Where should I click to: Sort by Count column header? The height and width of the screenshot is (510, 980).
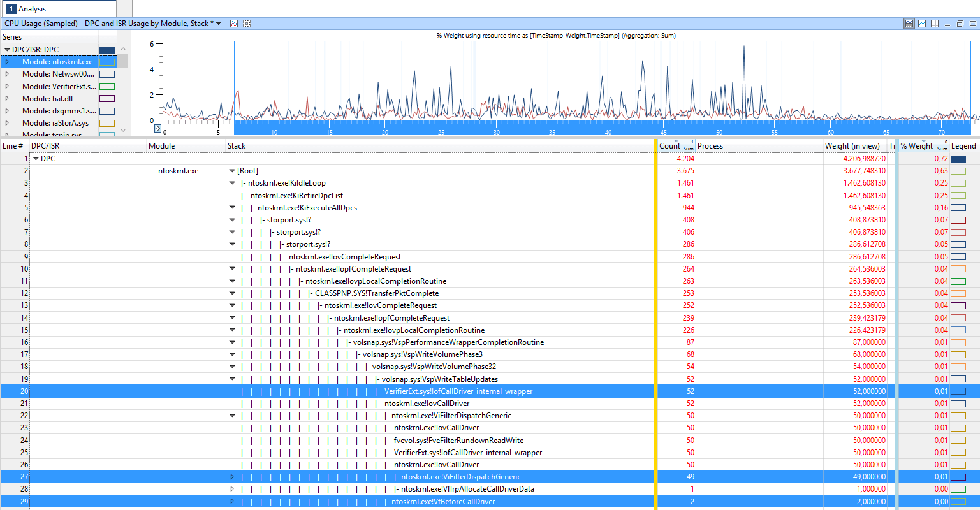676,146
